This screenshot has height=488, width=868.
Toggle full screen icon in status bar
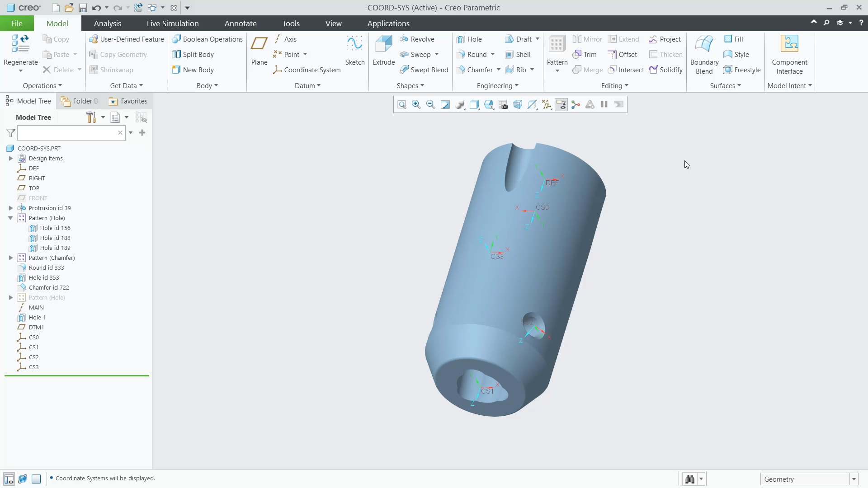click(36, 479)
